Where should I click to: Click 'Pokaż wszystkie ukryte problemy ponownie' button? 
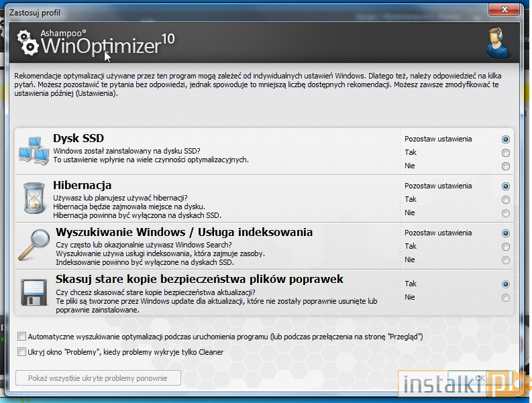(x=98, y=378)
